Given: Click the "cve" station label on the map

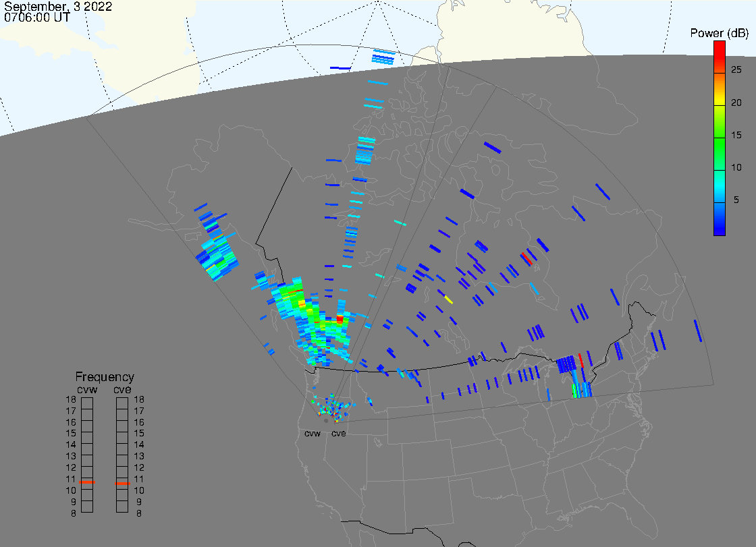Looking at the screenshot, I should pos(338,434).
